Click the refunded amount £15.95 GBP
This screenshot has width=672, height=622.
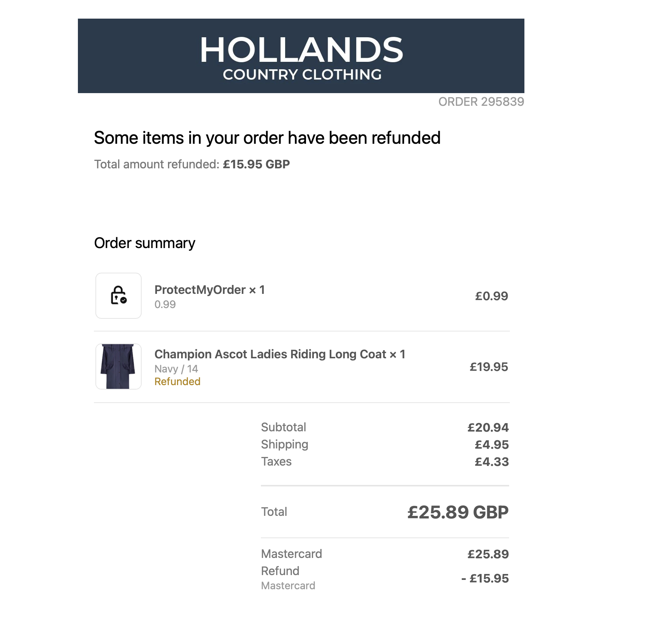tap(256, 164)
